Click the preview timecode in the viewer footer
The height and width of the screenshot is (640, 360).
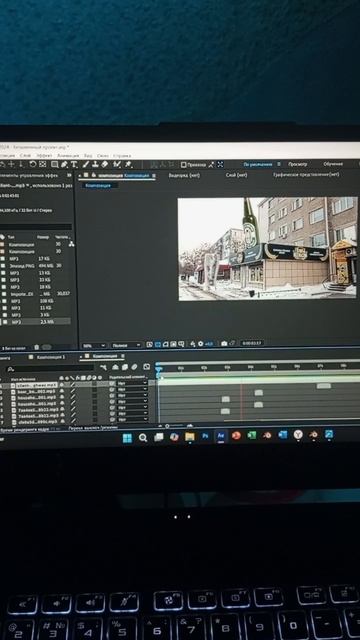[251, 343]
